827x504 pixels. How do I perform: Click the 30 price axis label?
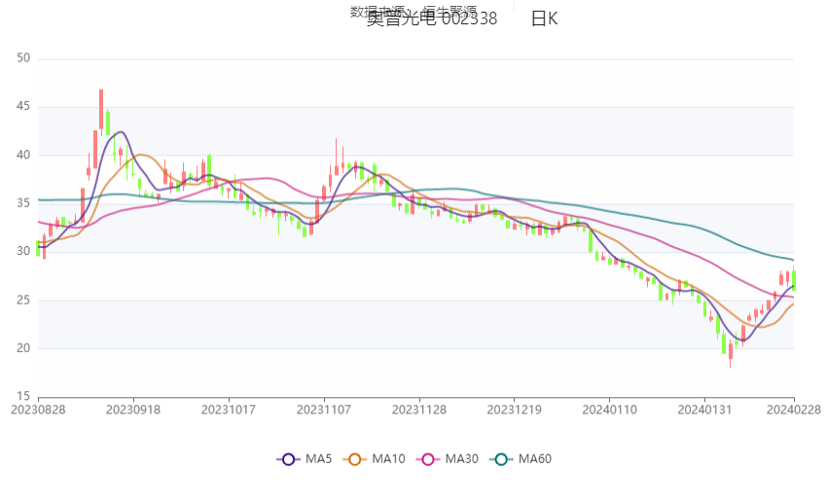point(23,251)
